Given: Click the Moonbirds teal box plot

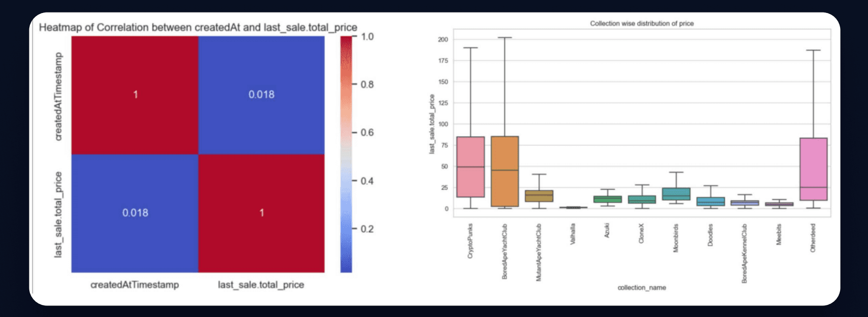Looking at the screenshot, I should tap(676, 194).
